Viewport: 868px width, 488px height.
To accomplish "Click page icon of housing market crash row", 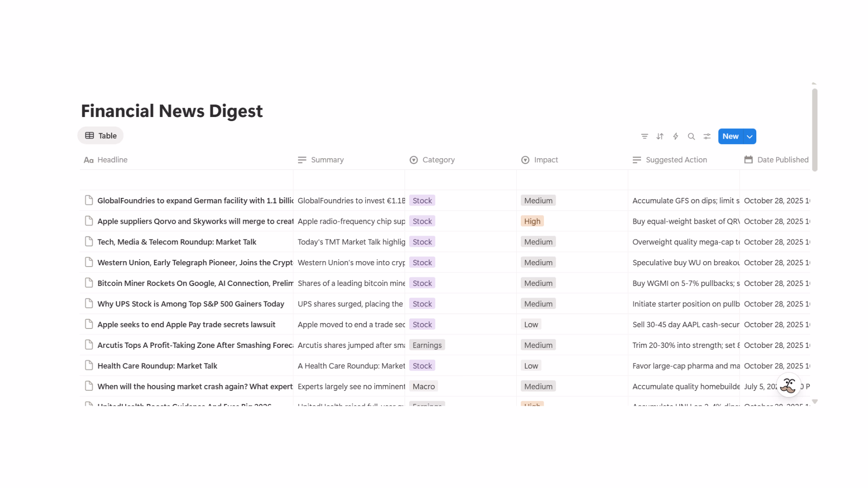I will (89, 386).
